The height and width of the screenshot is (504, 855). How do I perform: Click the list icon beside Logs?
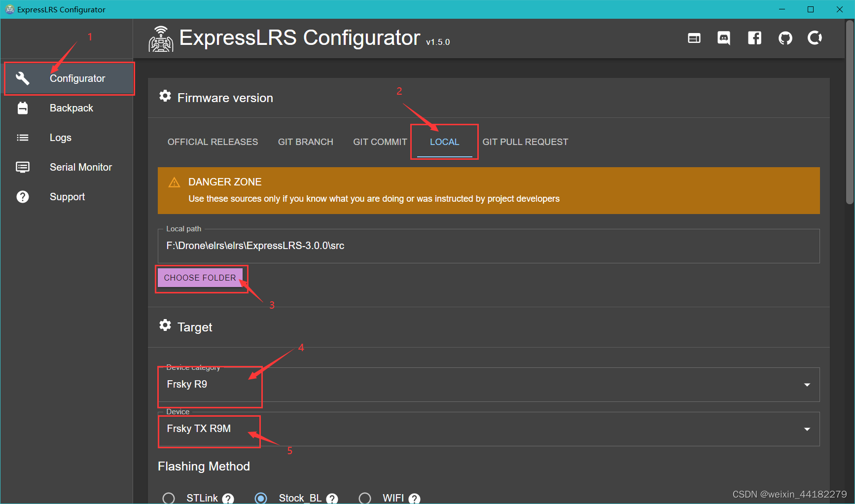click(x=23, y=138)
